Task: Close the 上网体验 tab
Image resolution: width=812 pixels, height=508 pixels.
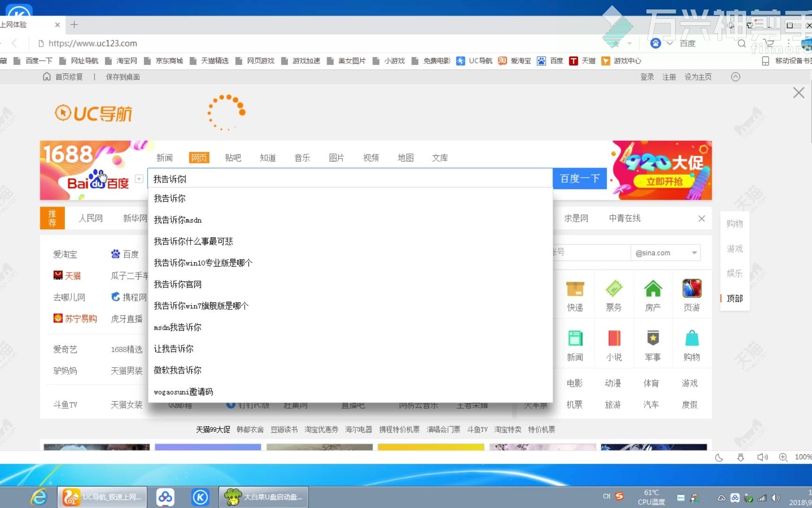Action: pos(57,24)
